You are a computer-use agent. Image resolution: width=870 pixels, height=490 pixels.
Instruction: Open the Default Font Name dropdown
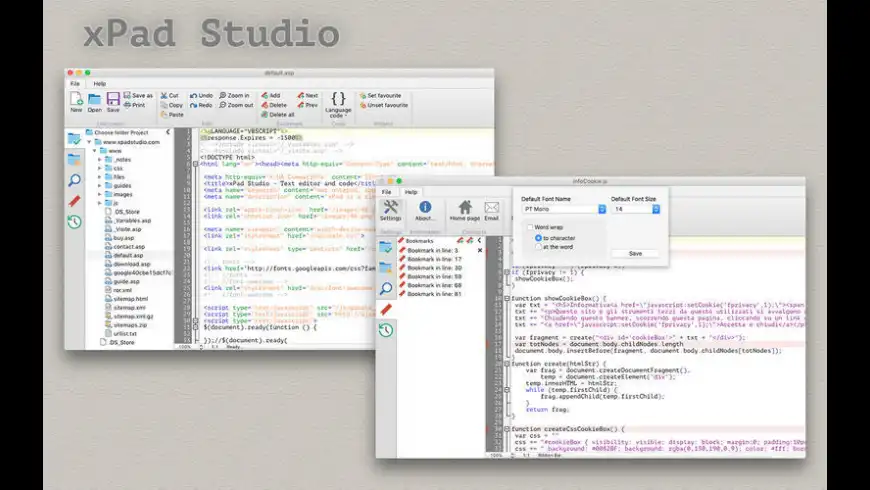pyautogui.click(x=564, y=209)
